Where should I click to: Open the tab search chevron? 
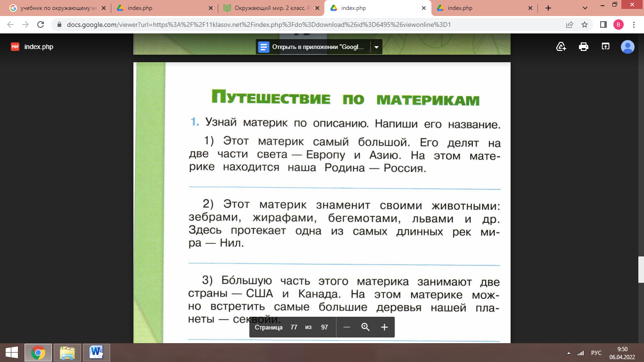[585, 8]
